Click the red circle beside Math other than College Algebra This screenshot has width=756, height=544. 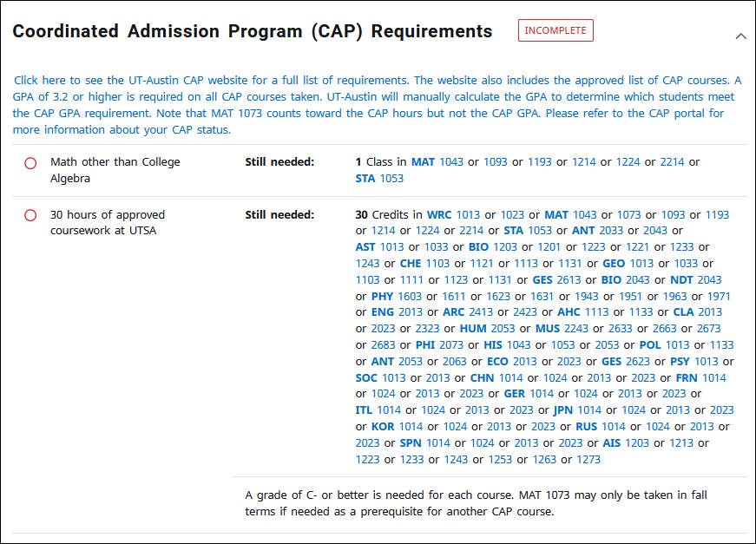30,163
